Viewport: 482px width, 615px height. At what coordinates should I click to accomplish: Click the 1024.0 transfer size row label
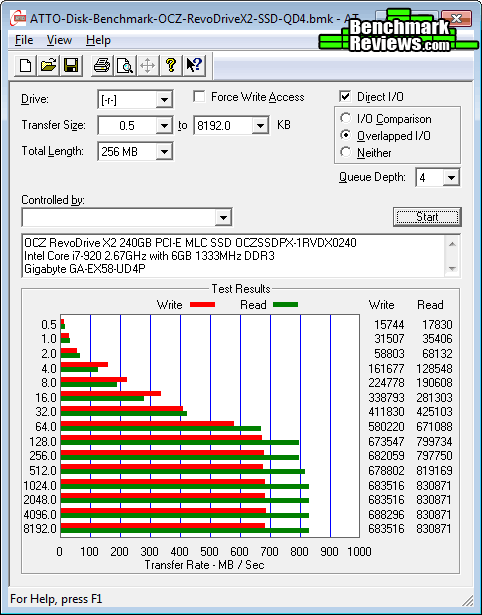[40, 485]
